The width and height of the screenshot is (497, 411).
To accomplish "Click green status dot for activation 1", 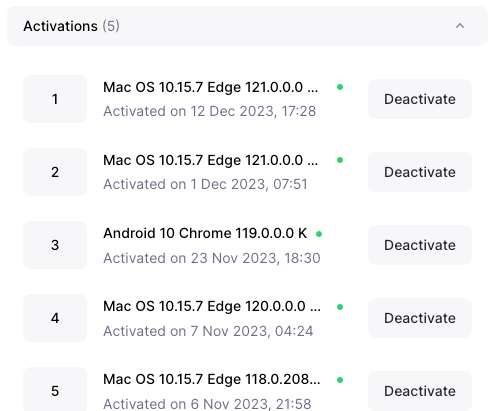I will click(x=340, y=87).
